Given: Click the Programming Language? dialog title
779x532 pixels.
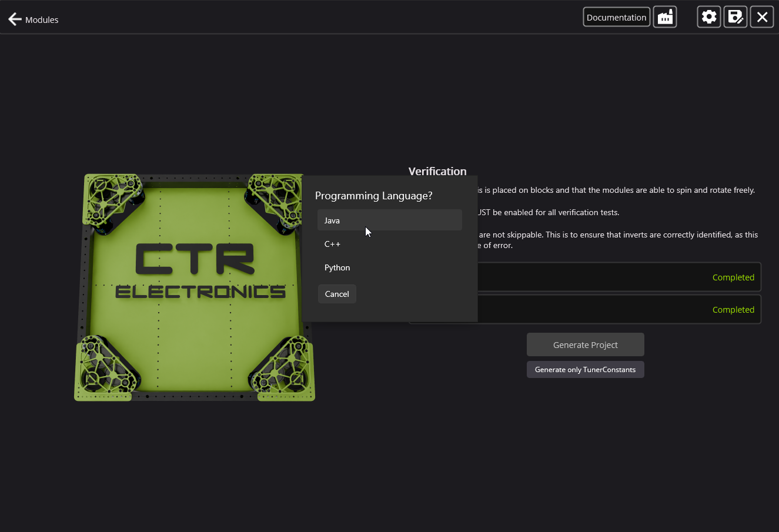Looking at the screenshot, I should [374, 196].
